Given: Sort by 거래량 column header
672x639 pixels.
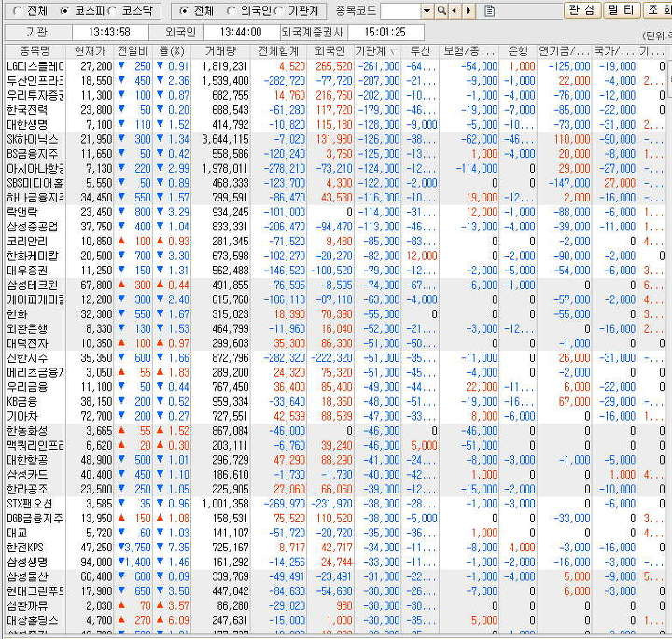Looking at the screenshot, I should tap(220, 51).
